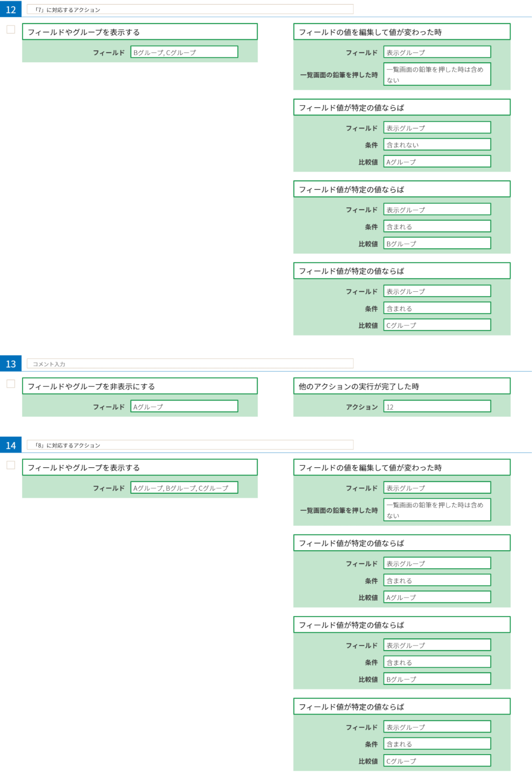This screenshot has height=773, width=532.
Task: Open the フィールドやグループを非表示にする action title
Action: click(140, 386)
